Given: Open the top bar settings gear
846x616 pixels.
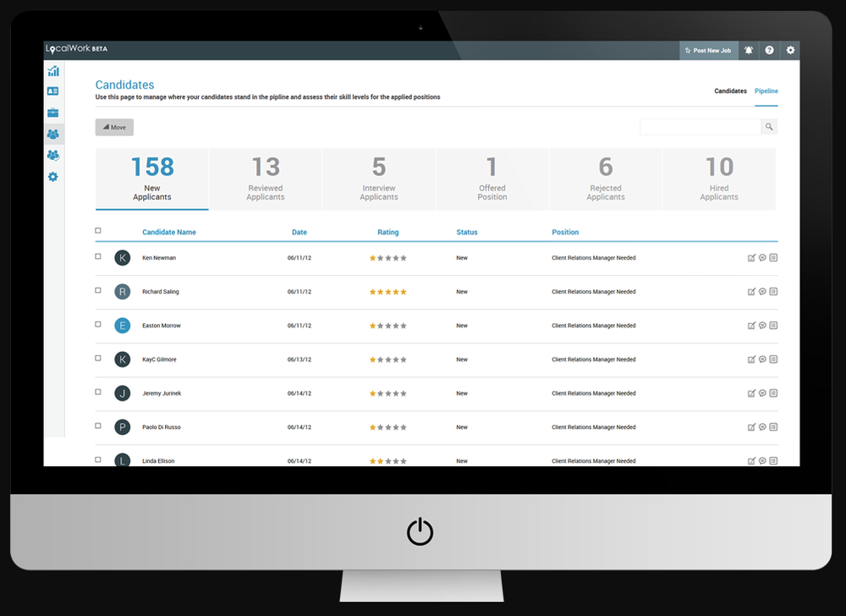Looking at the screenshot, I should [790, 50].
